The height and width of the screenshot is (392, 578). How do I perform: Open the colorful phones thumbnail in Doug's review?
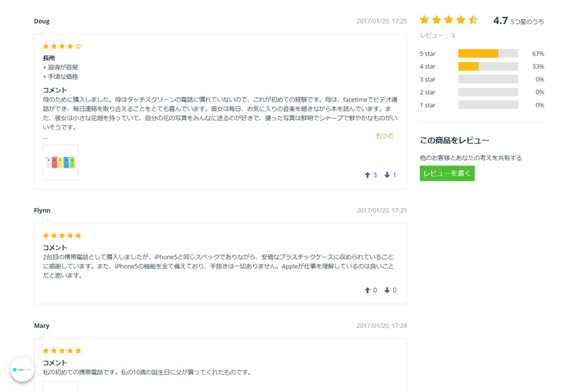[61, 162]
